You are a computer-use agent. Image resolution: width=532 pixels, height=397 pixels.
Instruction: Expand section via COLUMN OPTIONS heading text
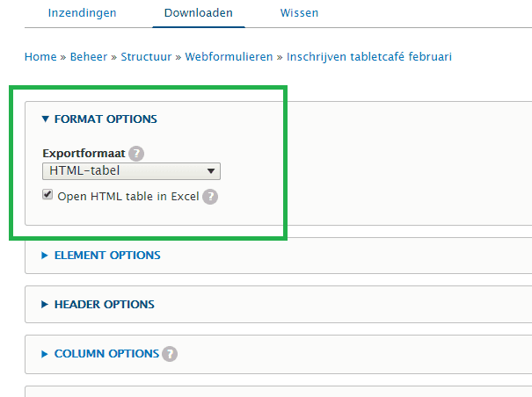[106, 354]
